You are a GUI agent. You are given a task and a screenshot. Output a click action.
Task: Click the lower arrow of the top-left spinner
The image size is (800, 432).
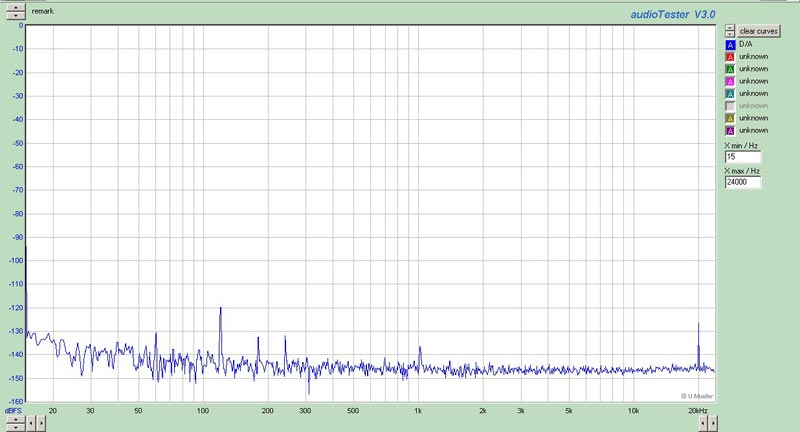[x=16, y=16]
